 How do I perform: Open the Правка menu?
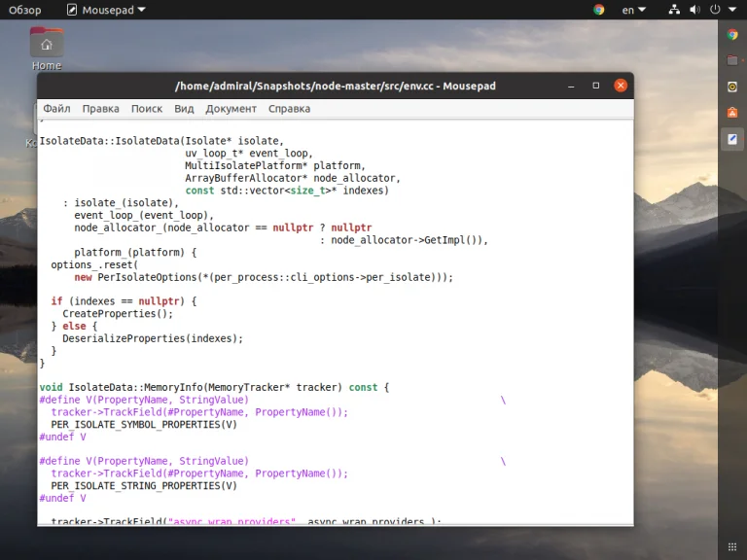101,109
